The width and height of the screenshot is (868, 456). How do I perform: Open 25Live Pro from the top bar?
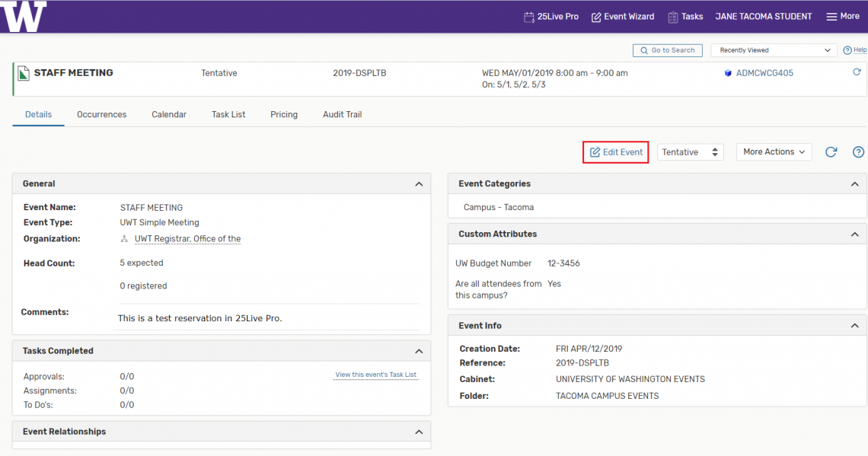pos(551,16)
